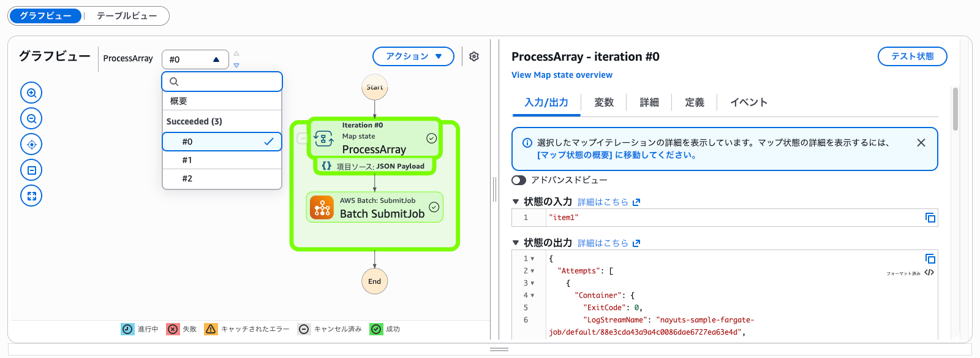This screenshot has width=980, height=358.
Task: Open the View Map state overview link
Action: (561, 75)
